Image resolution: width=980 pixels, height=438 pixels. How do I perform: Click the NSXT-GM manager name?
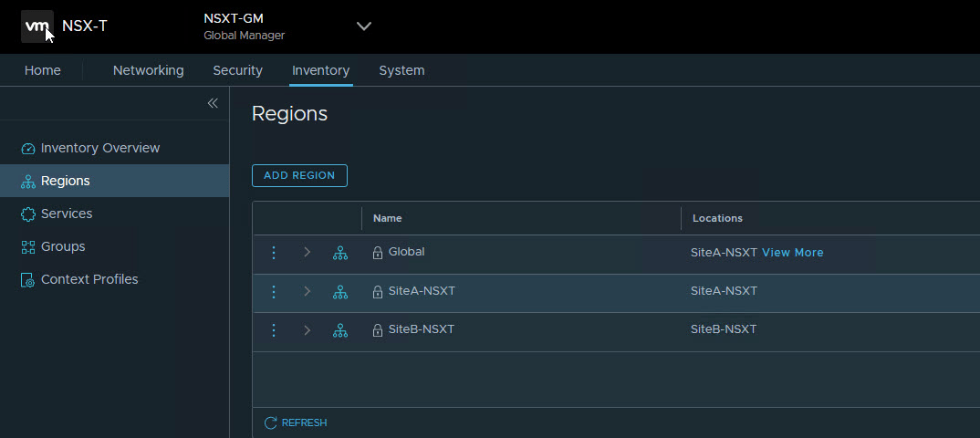[x=234, y=19]
